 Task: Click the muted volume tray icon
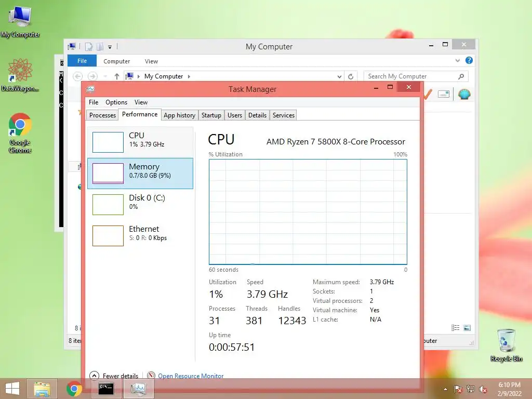coord(483,389)
